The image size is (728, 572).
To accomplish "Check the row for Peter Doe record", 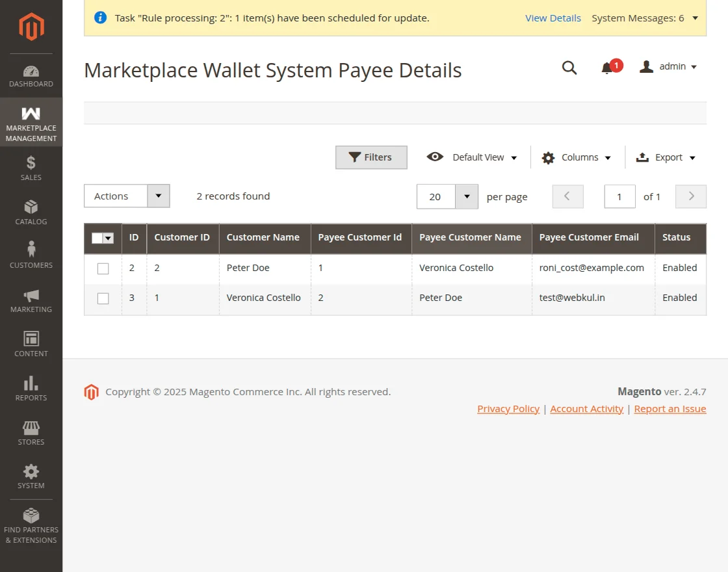I will tap(102, 268).
